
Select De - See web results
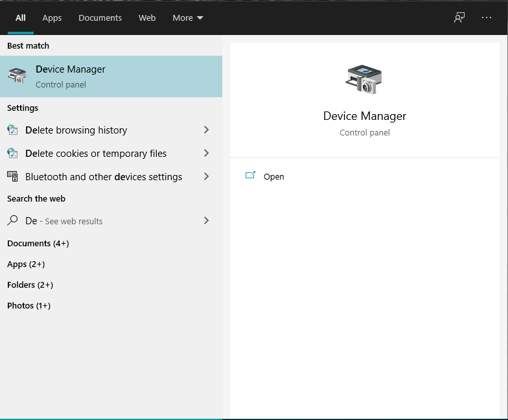[111, 220]
